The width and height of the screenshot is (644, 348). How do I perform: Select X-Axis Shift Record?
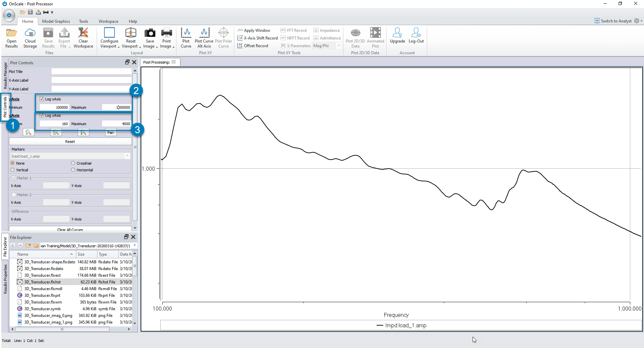257,38
